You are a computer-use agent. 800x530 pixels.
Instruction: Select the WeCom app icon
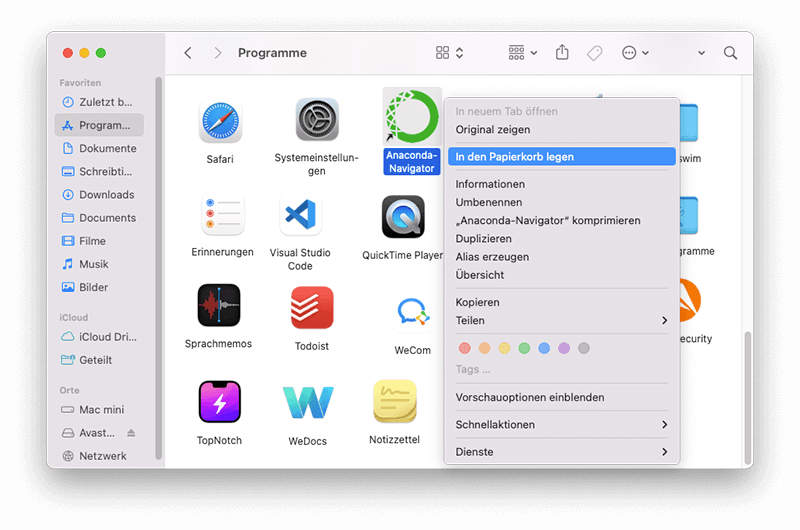pyautogui.click(x=412, y=311)
